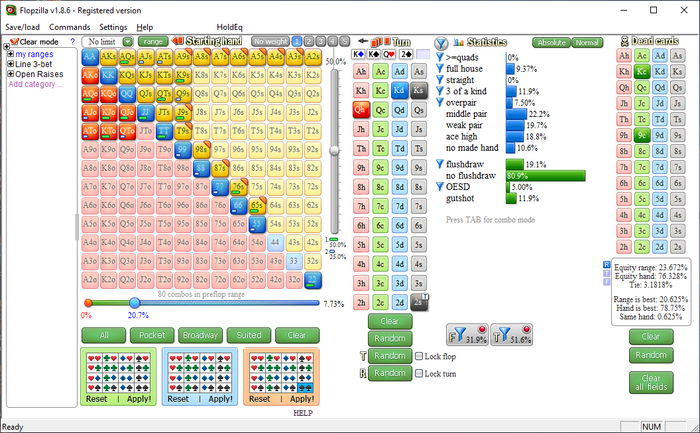Open the Commands menu
The height and width of the screenshot is (433, 700).
click(70, 27)
